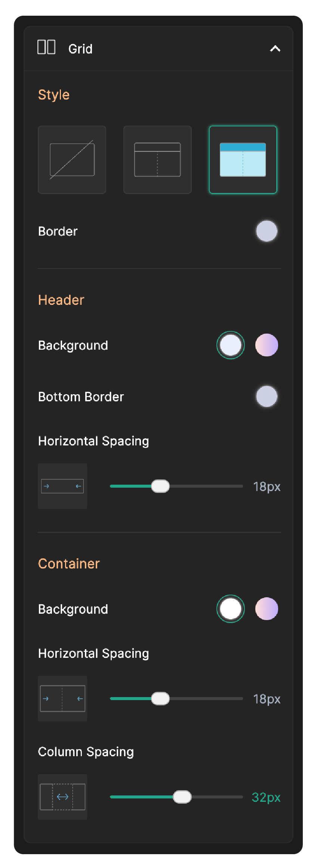Click the Column Spacing icon

point(62,797)
